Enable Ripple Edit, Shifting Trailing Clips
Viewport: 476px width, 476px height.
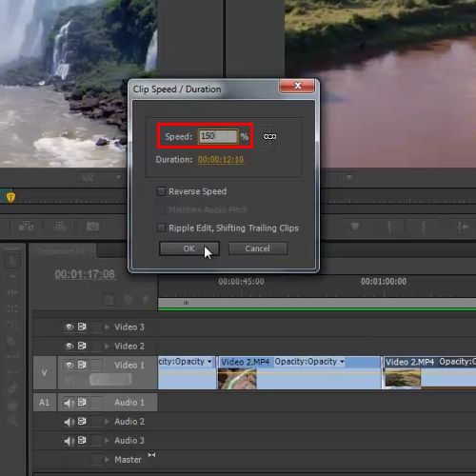[x=161, y=228]
